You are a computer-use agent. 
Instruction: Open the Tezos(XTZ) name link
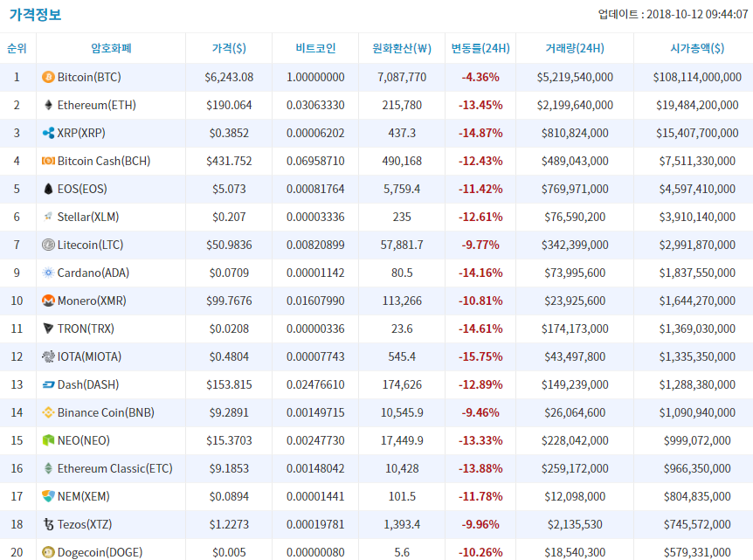point(85,524)
